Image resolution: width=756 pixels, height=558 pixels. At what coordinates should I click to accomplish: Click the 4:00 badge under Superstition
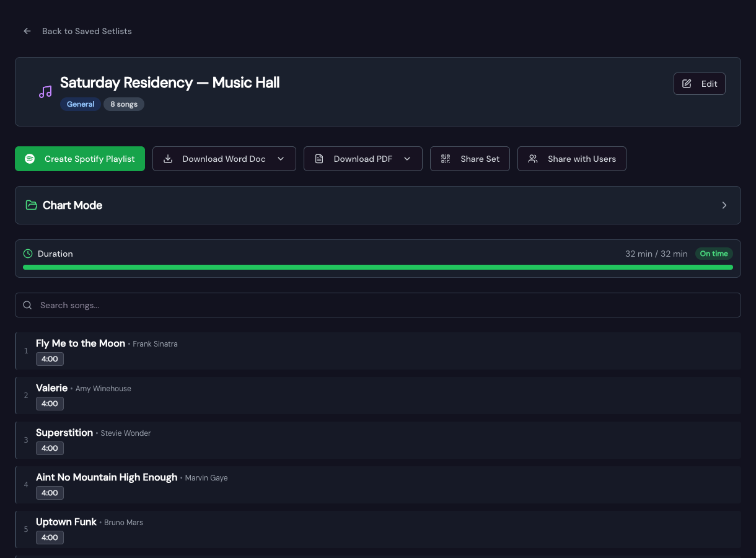click(50, 448)
